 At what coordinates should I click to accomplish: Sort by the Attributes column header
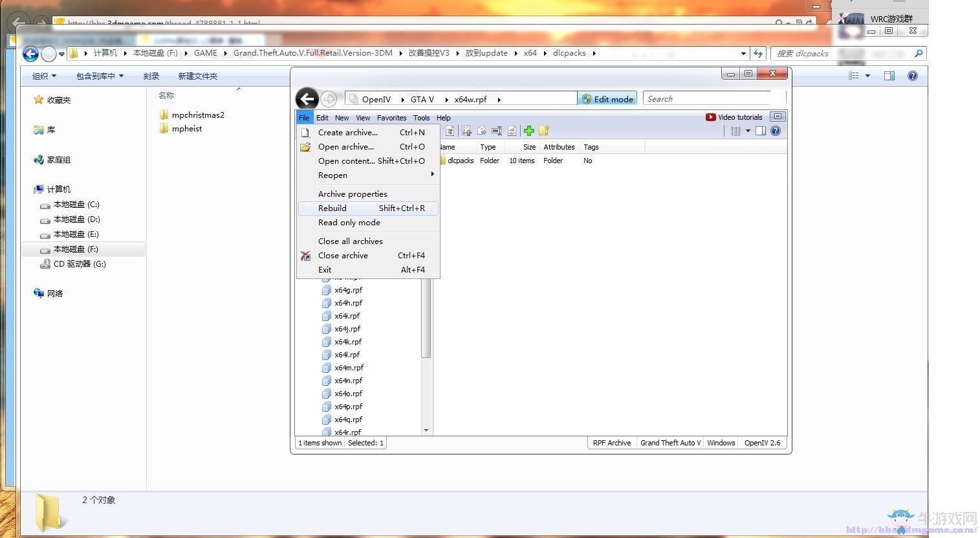click(x=559, y=147)
